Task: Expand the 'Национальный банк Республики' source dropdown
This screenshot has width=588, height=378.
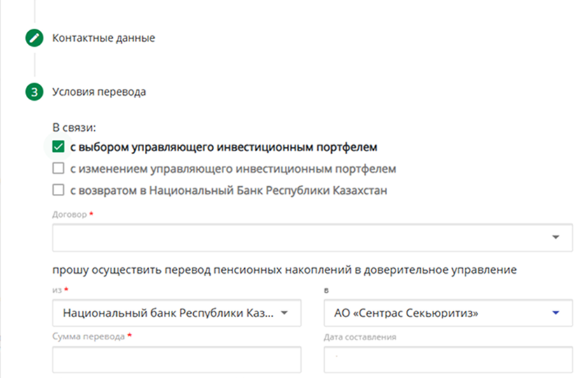Action: coord(168,313)
